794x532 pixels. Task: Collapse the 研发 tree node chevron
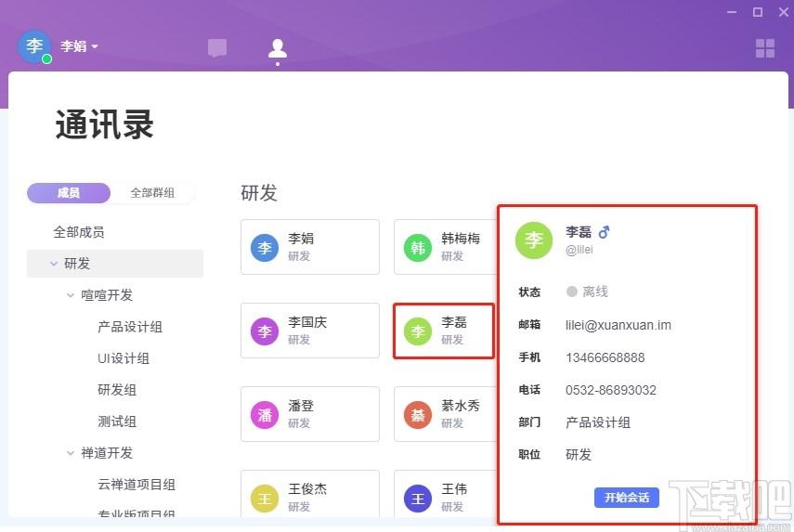point(54,264)
